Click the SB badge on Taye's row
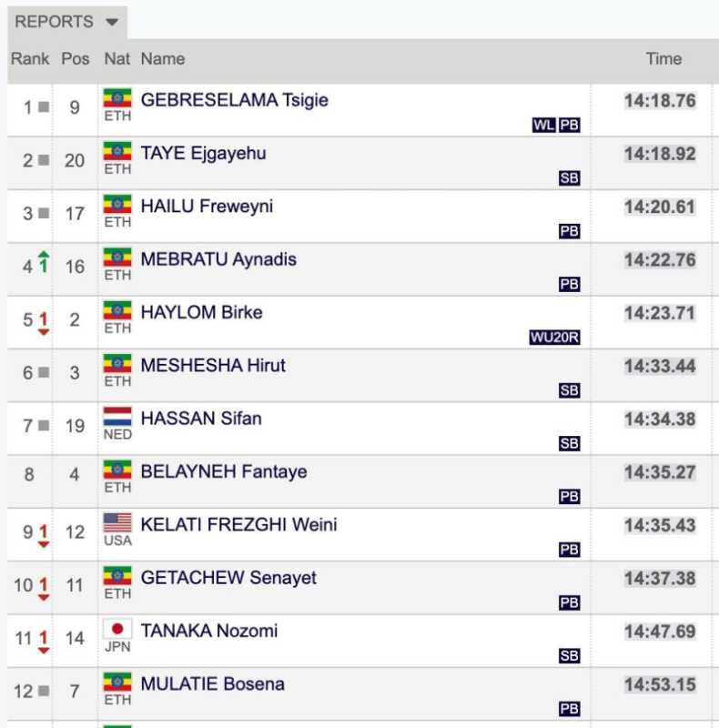719x728 pixels. 569,178
